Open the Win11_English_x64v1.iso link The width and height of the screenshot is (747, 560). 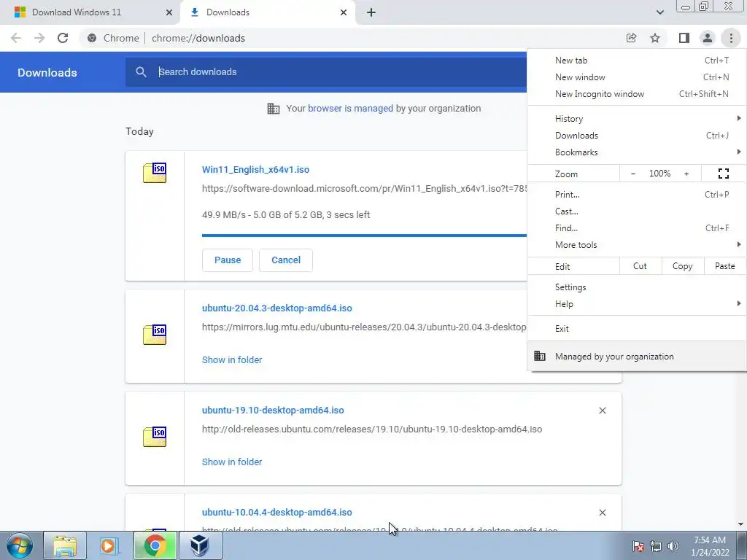255,169
